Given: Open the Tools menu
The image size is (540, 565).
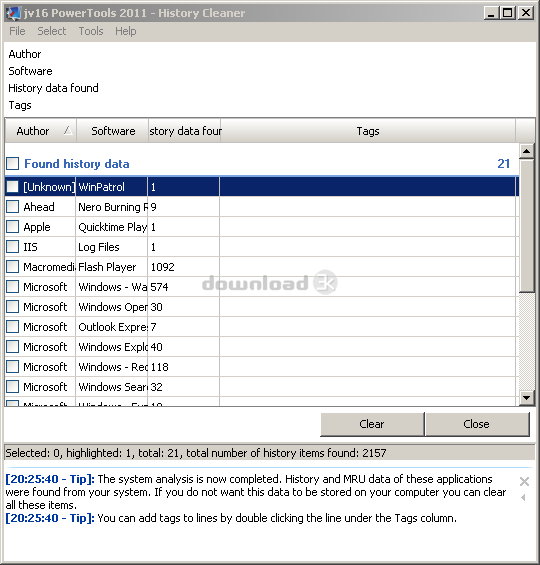Looking at the screenshot, I should [x=91, y=31].
